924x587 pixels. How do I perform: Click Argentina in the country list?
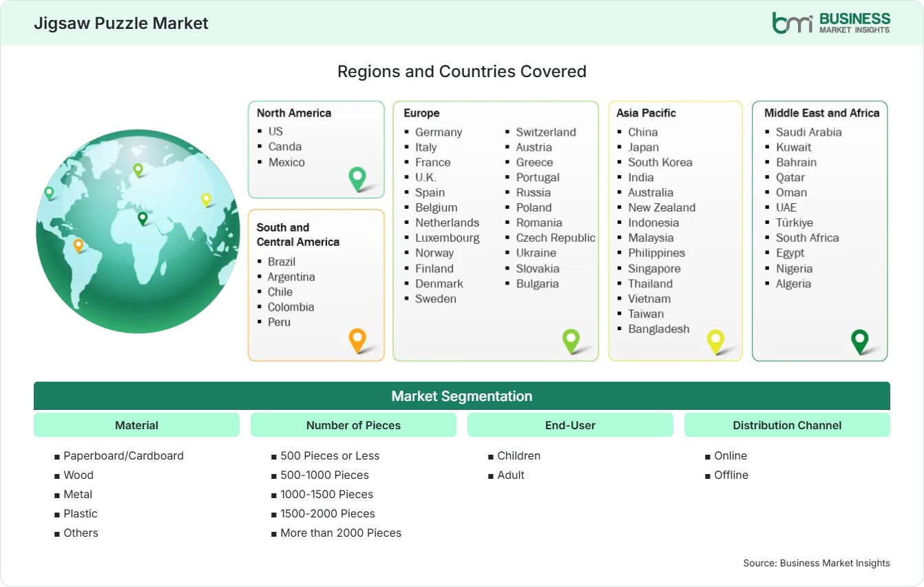coord(291,276)
